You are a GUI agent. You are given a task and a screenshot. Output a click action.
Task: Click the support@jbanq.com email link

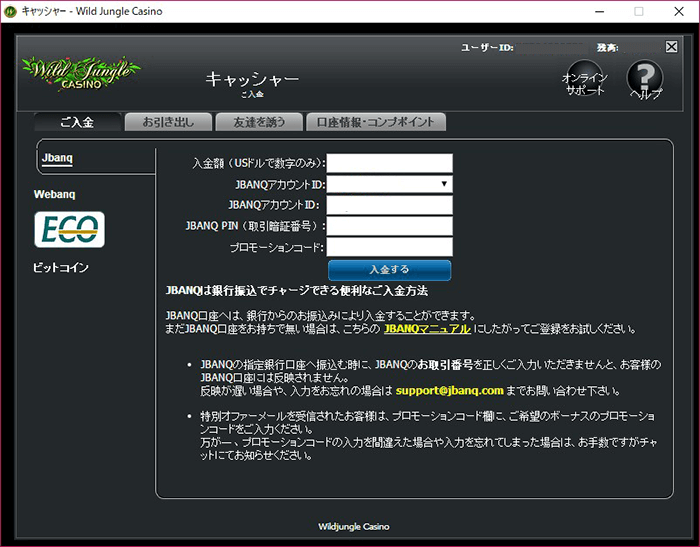pos(450,391)
